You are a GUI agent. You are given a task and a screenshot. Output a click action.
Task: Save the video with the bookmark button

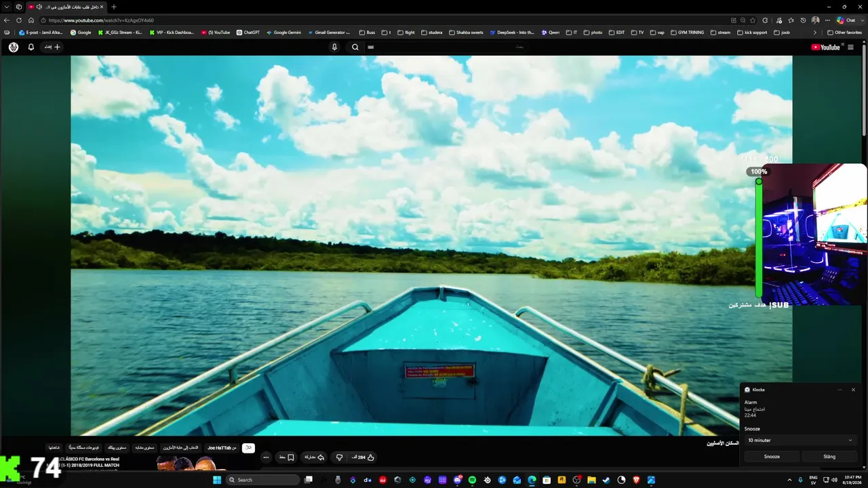287,457
